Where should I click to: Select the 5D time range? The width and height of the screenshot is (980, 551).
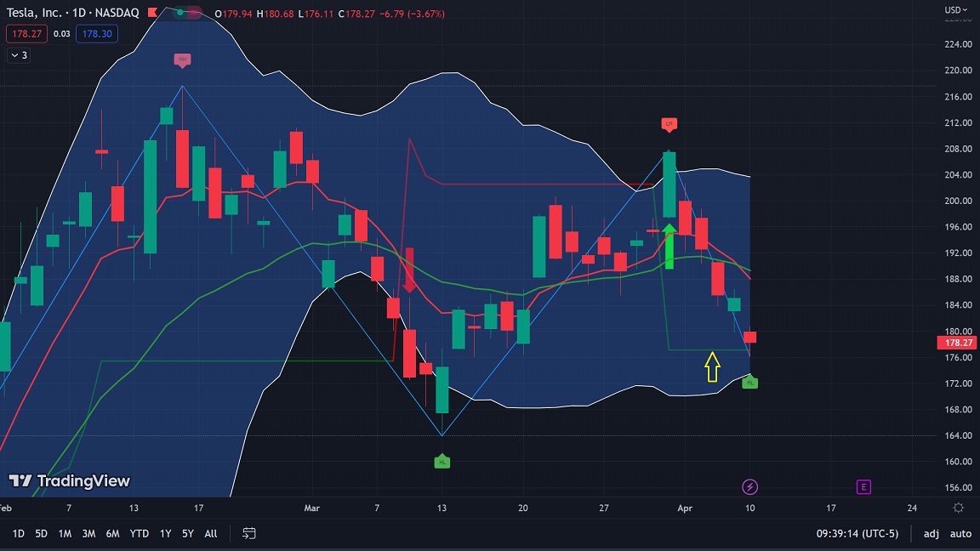(x=41, y=533)
